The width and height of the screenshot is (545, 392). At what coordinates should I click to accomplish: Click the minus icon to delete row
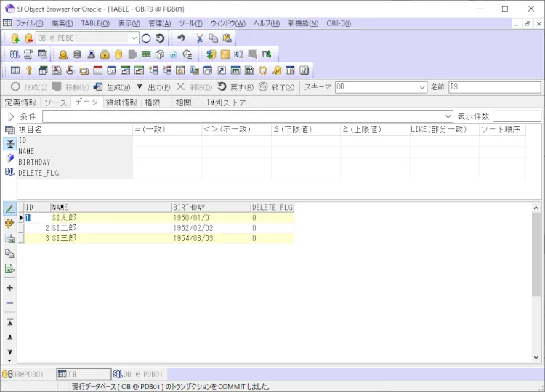pyautogui.click(x=9, y=303)
